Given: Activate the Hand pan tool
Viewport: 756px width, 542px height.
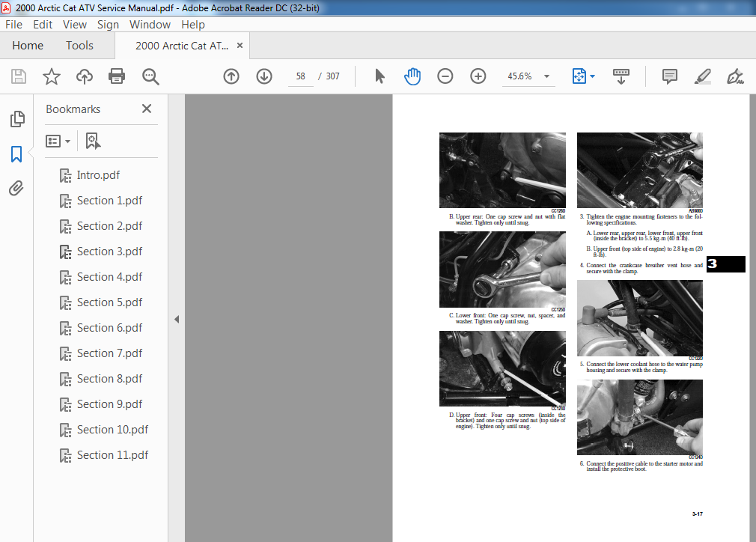Looking at the screenshot, I should click(x=412, y=76).
